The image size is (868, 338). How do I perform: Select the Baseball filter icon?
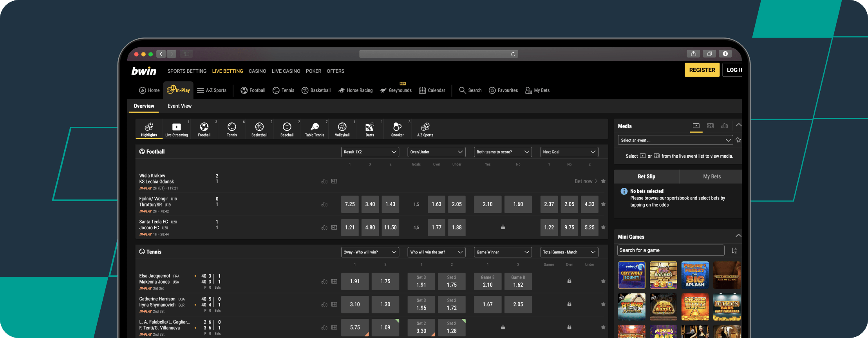[x=287, y=129]
